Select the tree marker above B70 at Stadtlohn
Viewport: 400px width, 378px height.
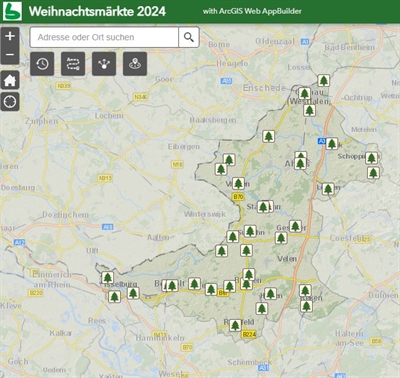(263, 207)
